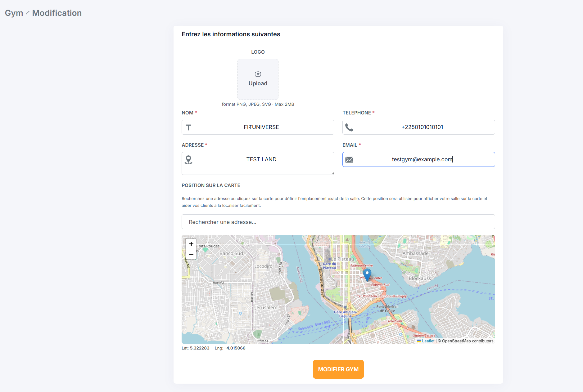Click the Upload label in logo box
Viewport: 583px width, 392px height.
258,83
